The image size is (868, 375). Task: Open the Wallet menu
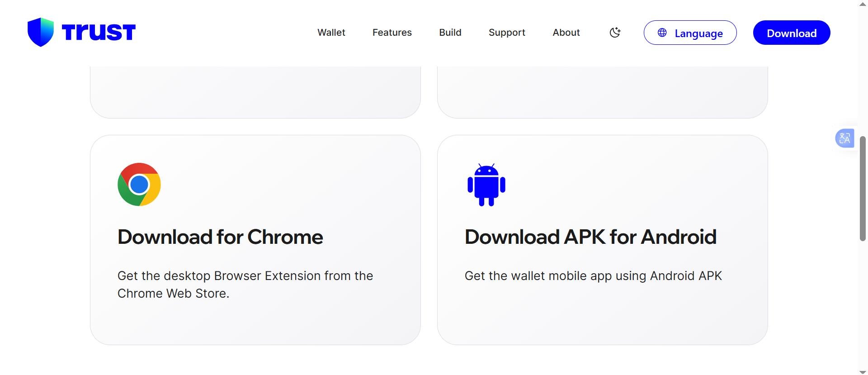331,33
